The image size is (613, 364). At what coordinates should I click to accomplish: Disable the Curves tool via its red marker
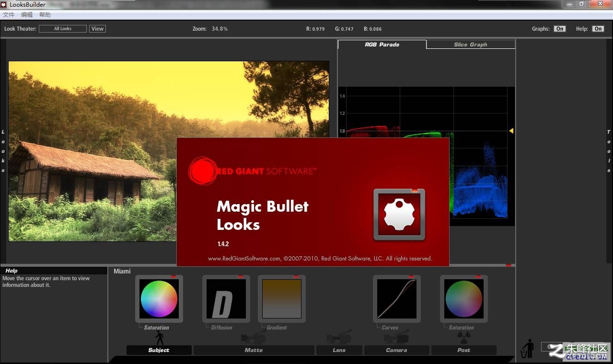tap(411, 276)
